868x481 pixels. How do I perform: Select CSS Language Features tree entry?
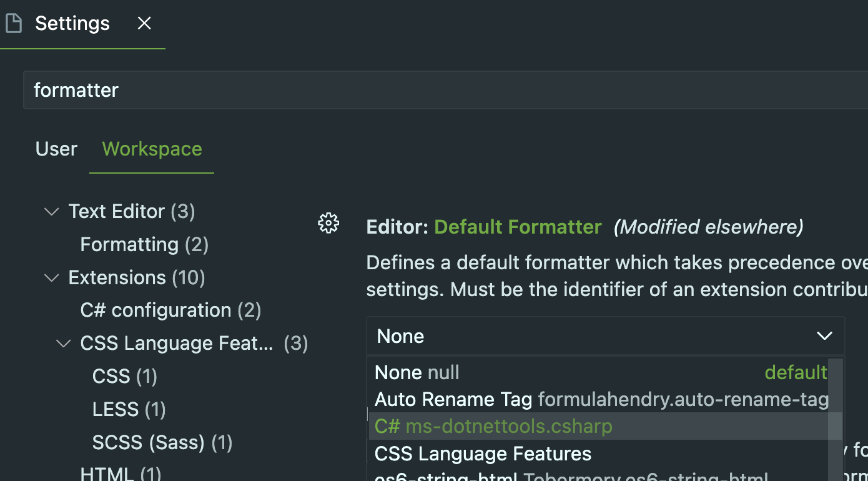tap(194, 344)
